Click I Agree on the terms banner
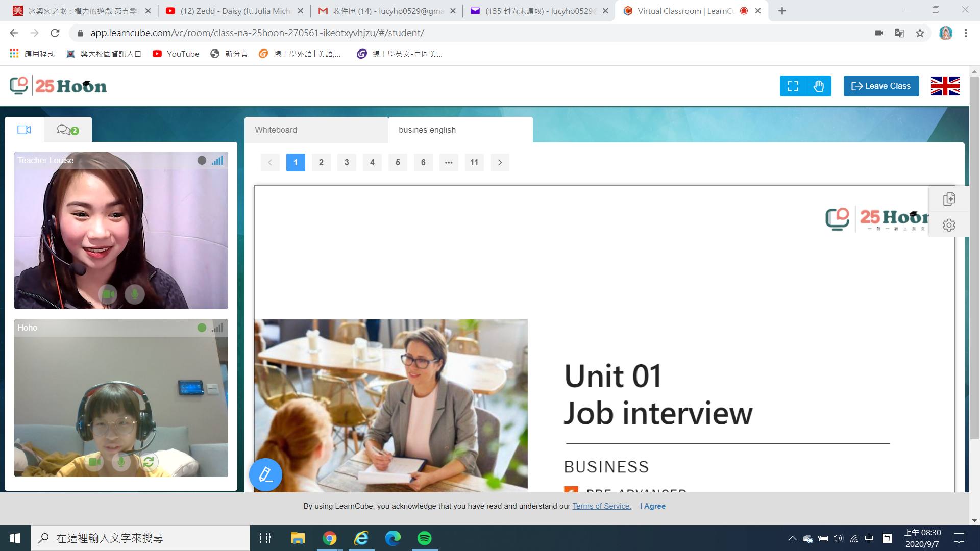The width and height of the screenshot is (980, 551). pyautogui.click(x=653, y=506)
